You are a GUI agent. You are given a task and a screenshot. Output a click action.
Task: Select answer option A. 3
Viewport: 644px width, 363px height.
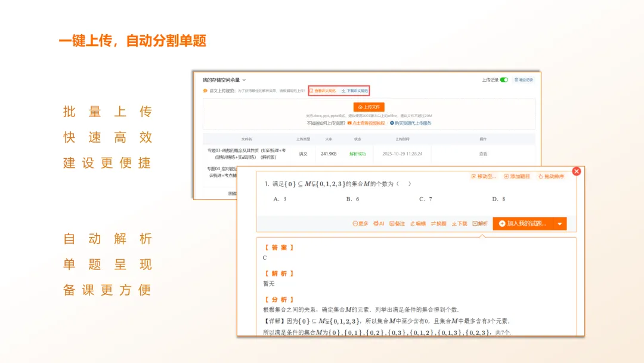point(280,199)
